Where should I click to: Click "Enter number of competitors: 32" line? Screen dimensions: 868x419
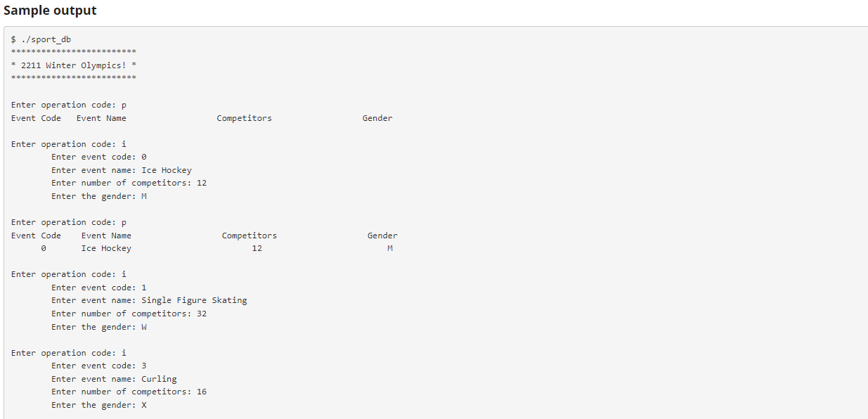point(129,314)
